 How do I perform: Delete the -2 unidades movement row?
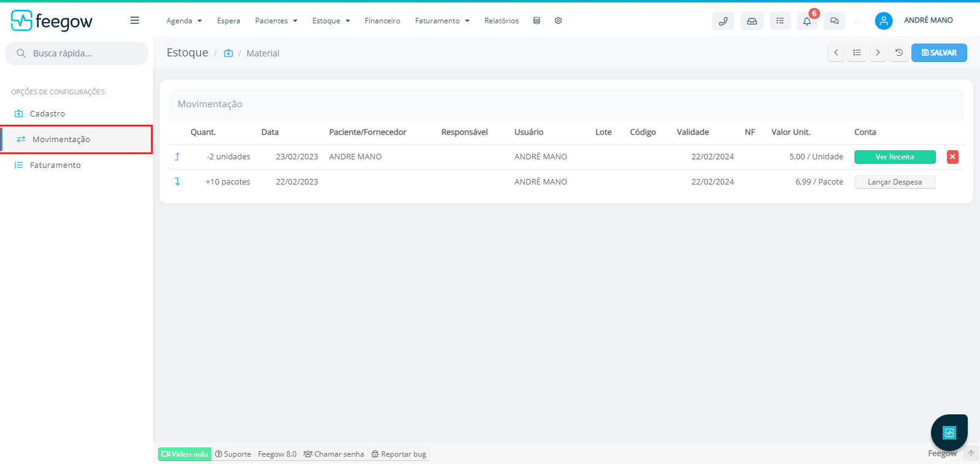(x=952, y=157)
